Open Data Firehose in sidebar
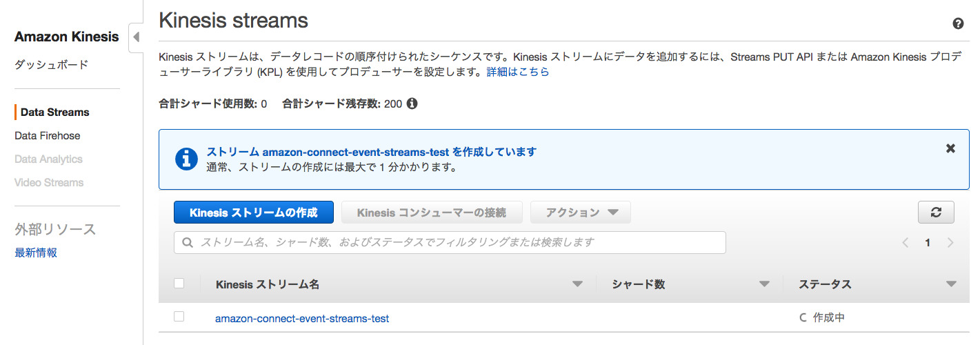 [x=48, y=136]
